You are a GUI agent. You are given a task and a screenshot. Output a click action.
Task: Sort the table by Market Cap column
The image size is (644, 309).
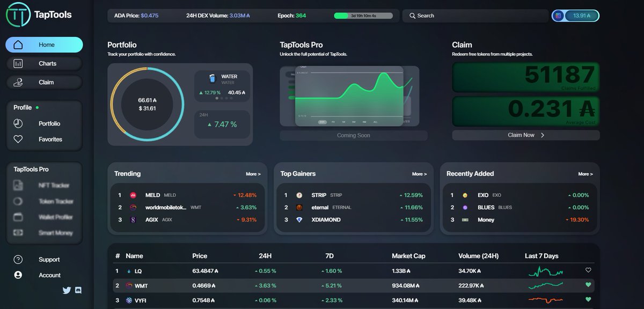click(x=408, y=256)
